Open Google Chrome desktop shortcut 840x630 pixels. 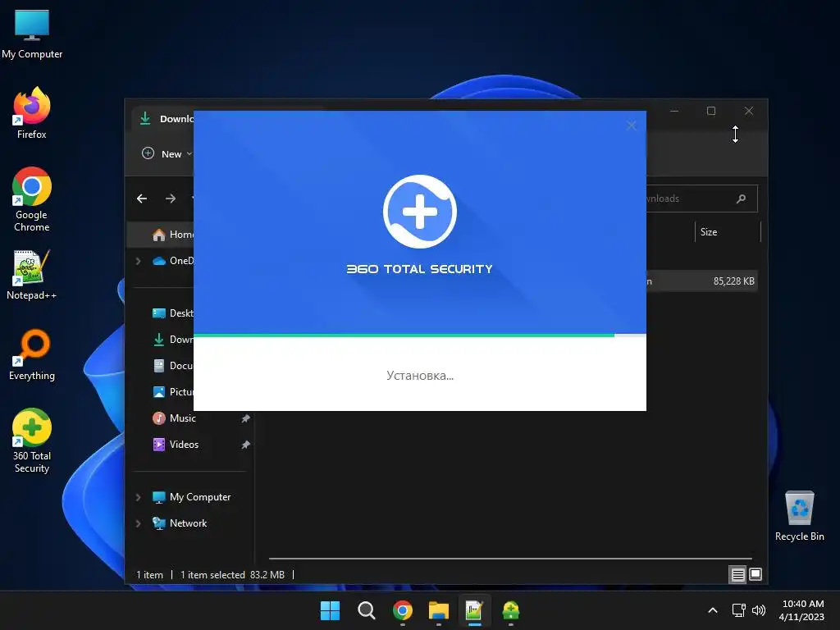pyautogui.click(x=32, y=199)
